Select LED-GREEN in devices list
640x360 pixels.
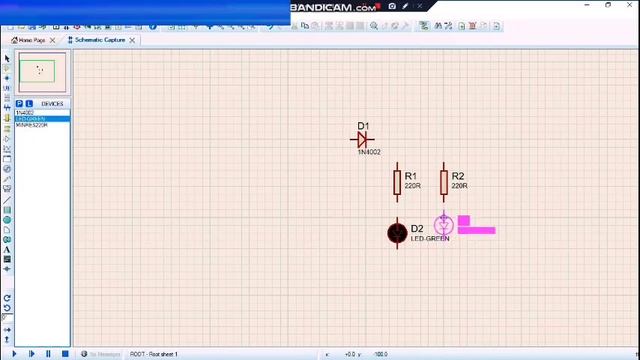click(x=42, y=119)
